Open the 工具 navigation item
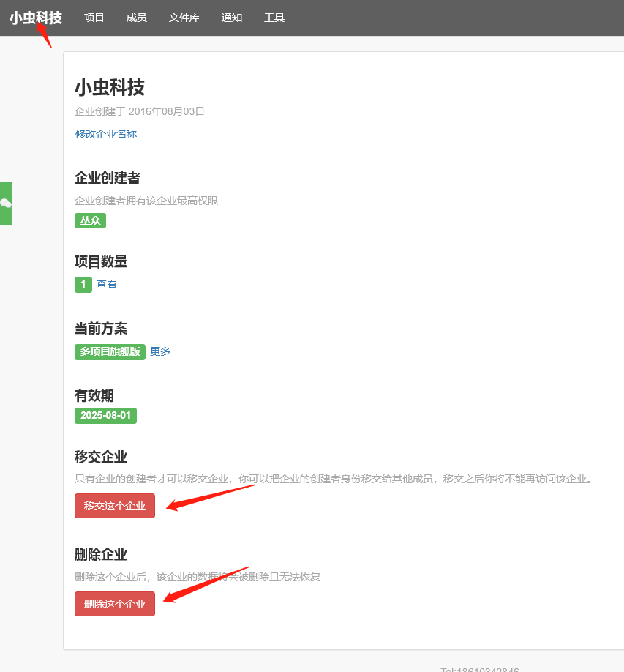Screen dimensions: 624x672 (274, 18)
